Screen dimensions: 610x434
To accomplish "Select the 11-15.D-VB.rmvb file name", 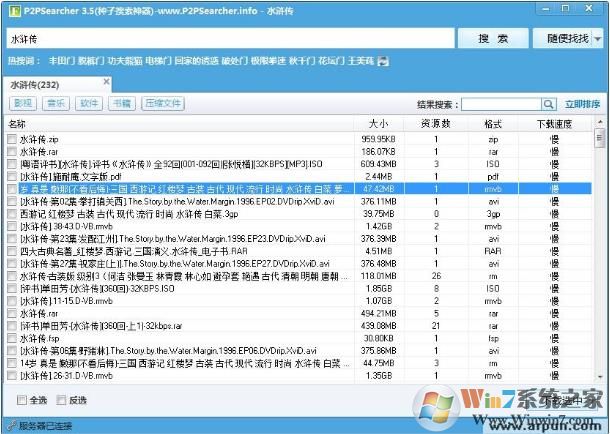I will 66,301.
